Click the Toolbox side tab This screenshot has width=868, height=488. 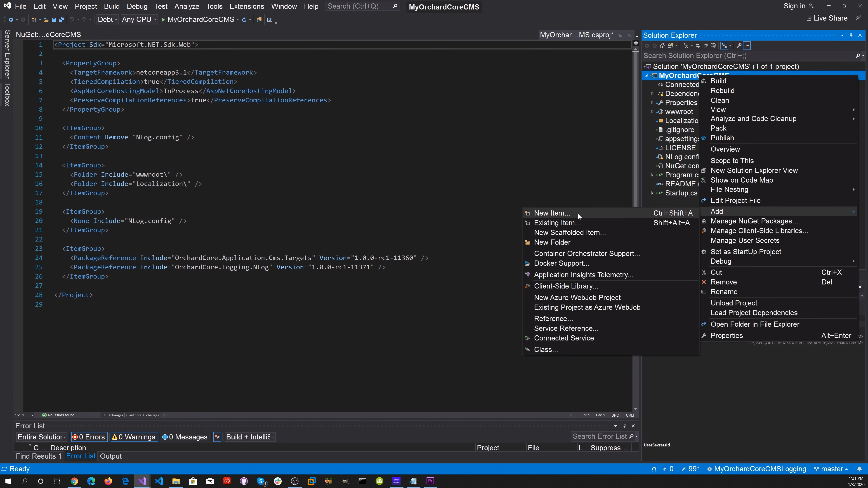pyautogui.click(x=7, y=95)
